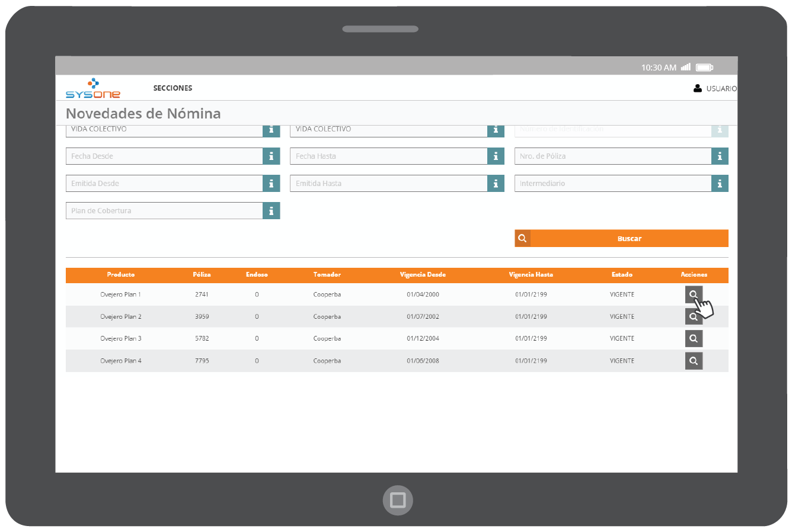Viewport: 789px width, 532px height.
Task: Open the magnifier action for Ovejero Plan 1
Action: pyautogui.click(x=693, y=294)
